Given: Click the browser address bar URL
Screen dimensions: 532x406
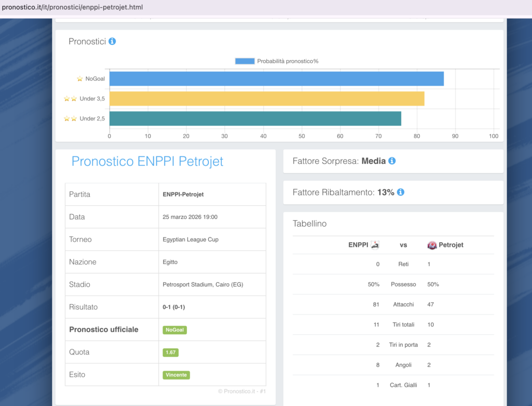Looking at the screenshot, I should click(x=72, y=8).
